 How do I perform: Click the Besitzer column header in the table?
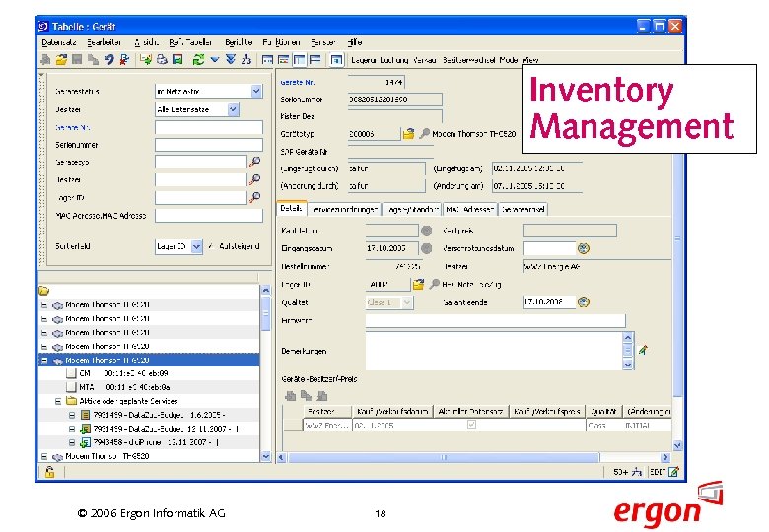[327, 411]
